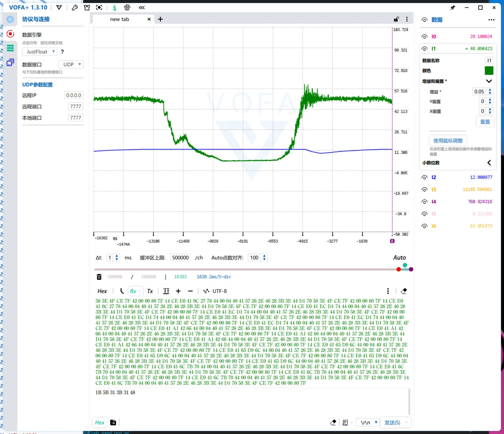Toggle visibility of channel I5
The height and width of the screenshot is (434, 504).
[x=424, y=214]
